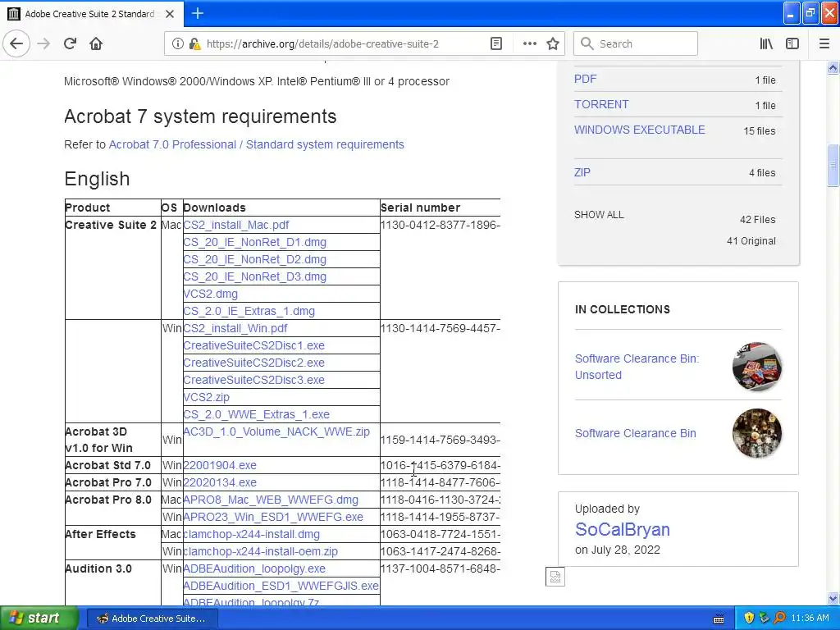840x630 pixels.
Task: Download ADBEAudition_loopolgy.exe
Action: coord(254,568)
